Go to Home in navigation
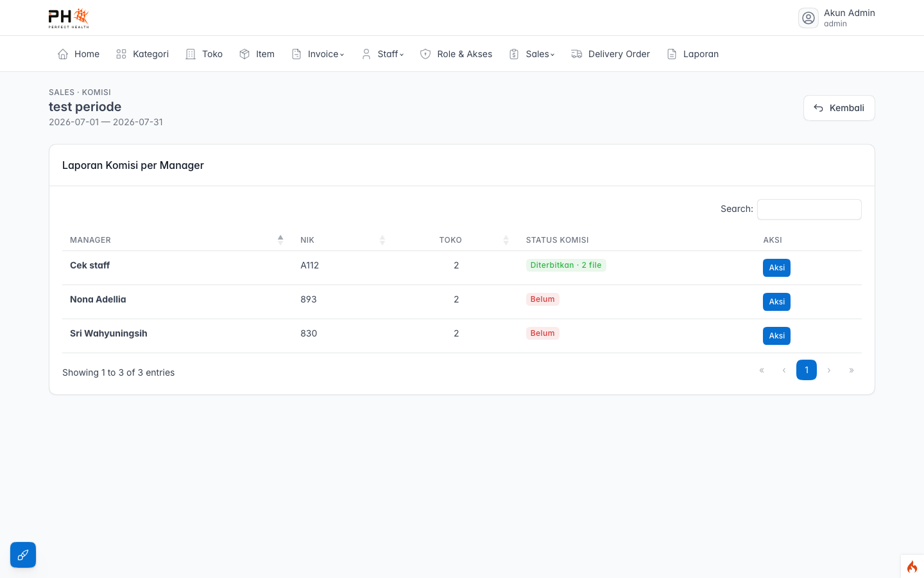The height and width of the screenshot is (578, 924). click(78, 54)
